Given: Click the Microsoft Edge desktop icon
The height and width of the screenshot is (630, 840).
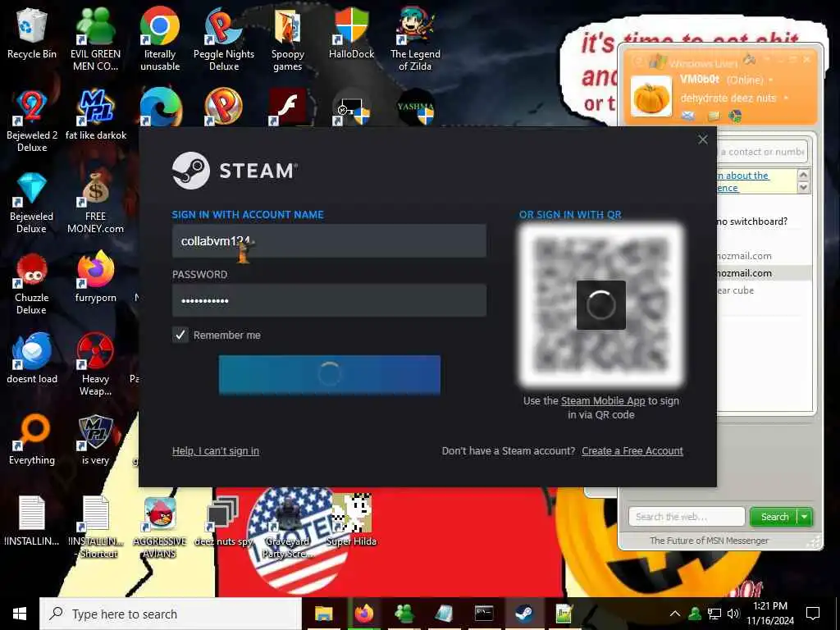Looking at the screenshot, I should tap(161, 107).
